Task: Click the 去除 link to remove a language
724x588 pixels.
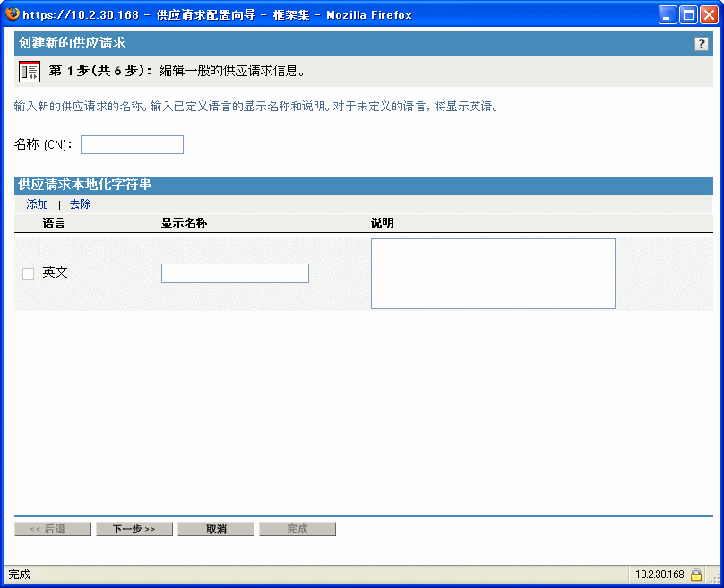Action: pyautogui.click(x=79, y=204)
